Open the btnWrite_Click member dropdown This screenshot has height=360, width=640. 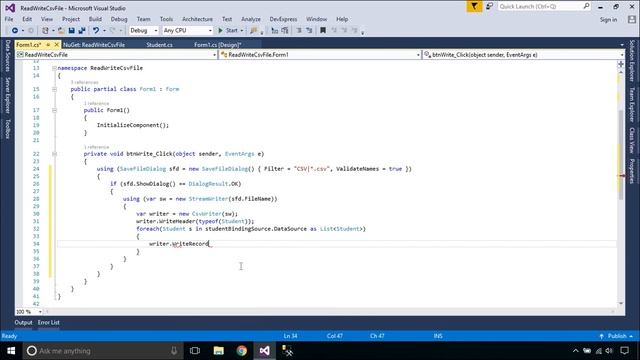pos(524,55)
